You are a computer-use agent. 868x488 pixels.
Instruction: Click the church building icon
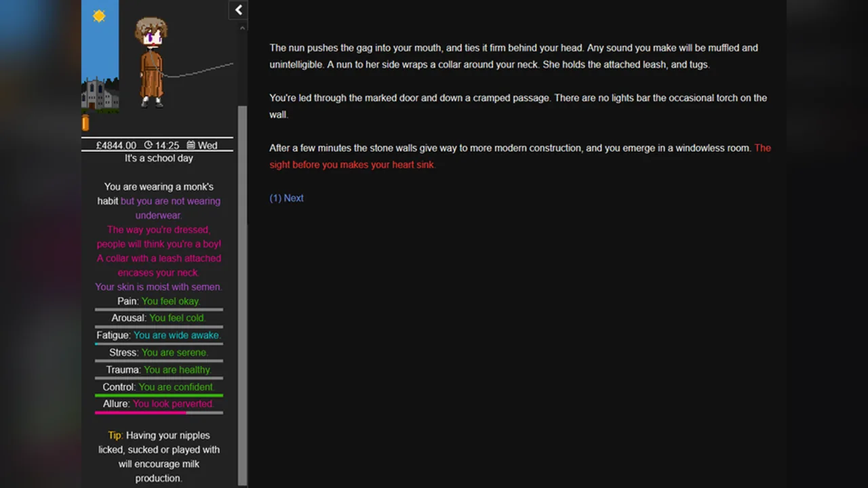tap(100, 94)
